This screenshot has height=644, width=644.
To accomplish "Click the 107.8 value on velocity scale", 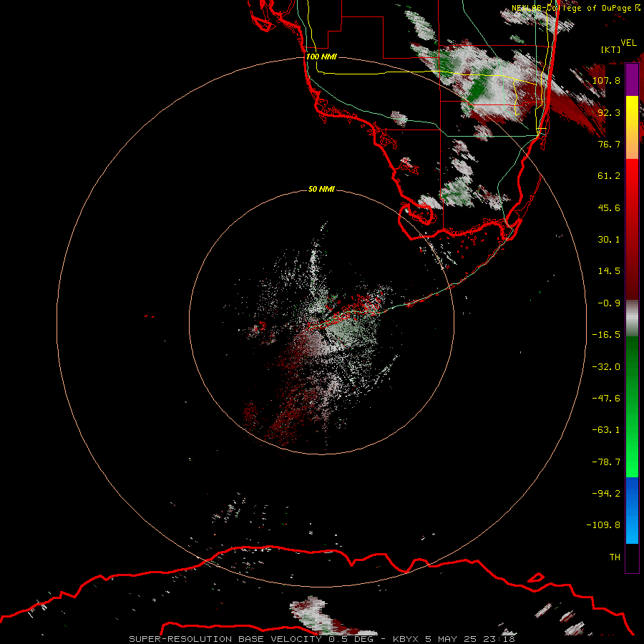I will [606, 80].
